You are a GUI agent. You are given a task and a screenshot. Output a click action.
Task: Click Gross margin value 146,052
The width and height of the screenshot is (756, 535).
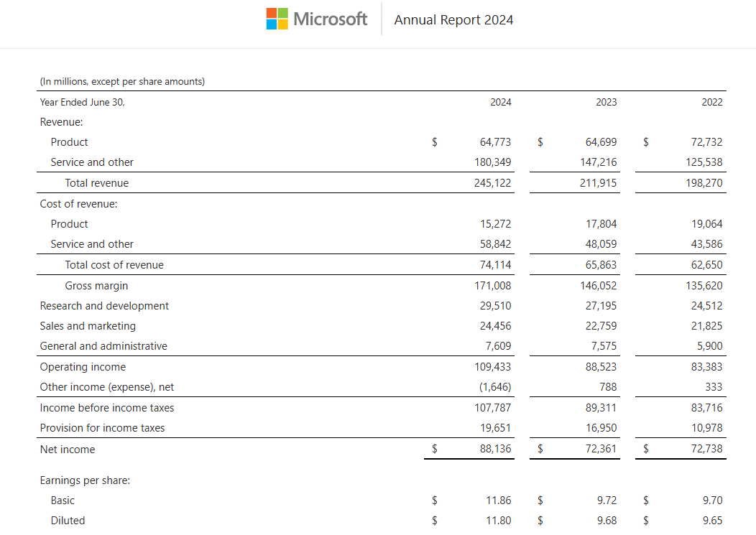tap(599, 286)
